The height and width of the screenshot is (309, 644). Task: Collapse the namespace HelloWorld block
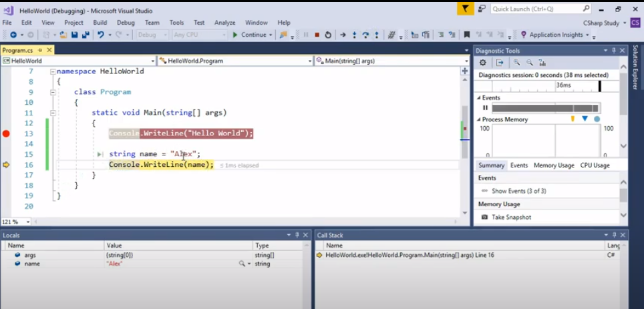point(53,71)
